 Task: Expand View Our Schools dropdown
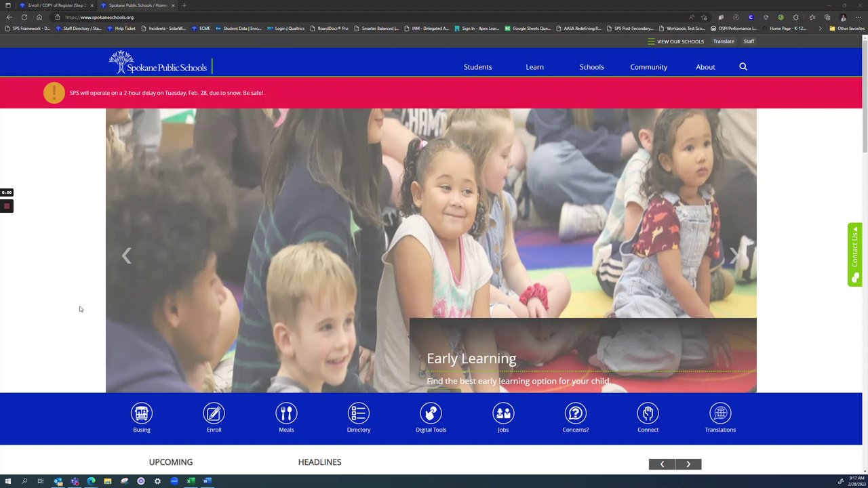675,41
